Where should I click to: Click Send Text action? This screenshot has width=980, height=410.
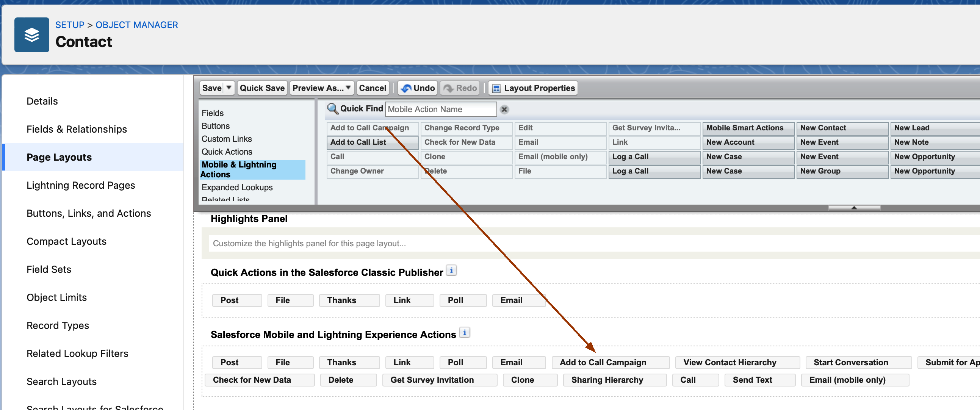[760, 380]
